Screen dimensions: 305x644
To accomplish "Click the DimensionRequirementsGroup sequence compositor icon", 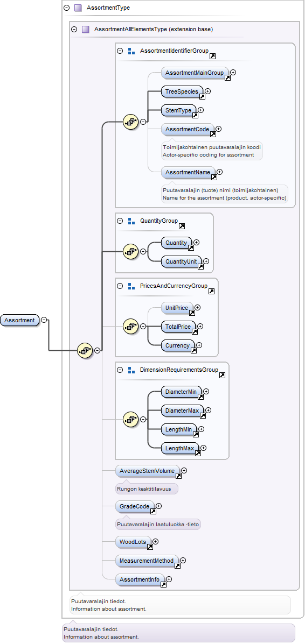I will [131, 419].
